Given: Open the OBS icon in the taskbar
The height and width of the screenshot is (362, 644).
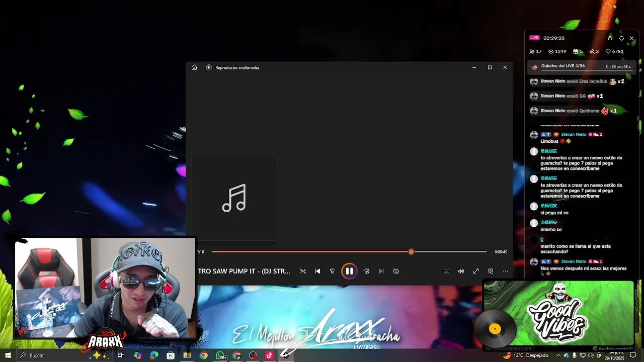Looking at the screenshot, I should pos(253,355).
